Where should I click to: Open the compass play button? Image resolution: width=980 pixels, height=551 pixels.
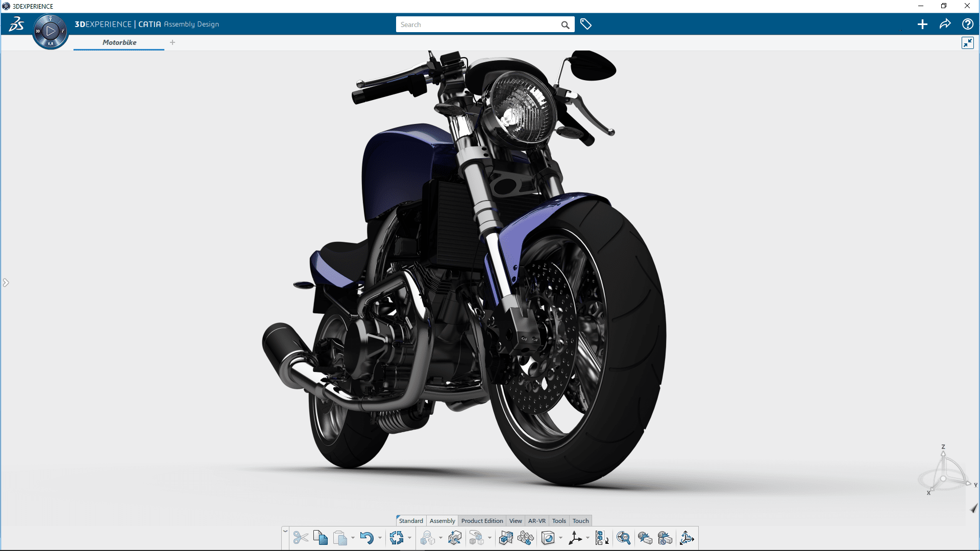tap(50, 31)
